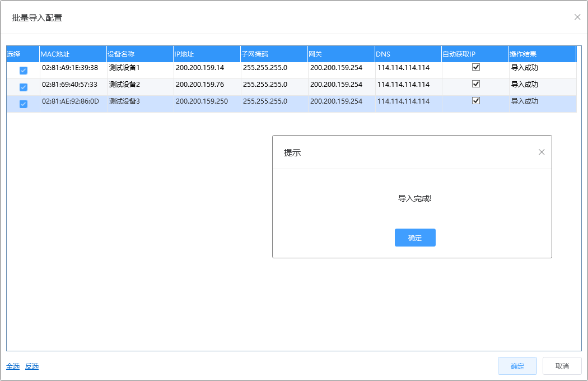
Task: Select MAC address 02:81:AE:92:86:0D
Action: coord(71,101)
